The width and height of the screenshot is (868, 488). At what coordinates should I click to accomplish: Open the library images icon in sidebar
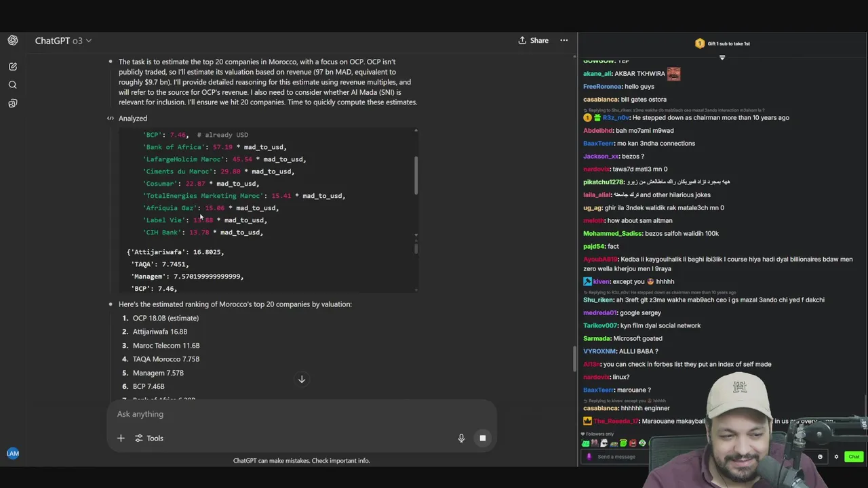coord(13,103)
